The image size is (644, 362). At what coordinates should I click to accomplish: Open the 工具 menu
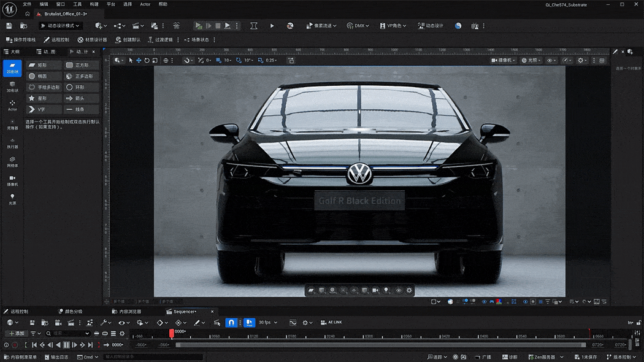tap(77, 4)
